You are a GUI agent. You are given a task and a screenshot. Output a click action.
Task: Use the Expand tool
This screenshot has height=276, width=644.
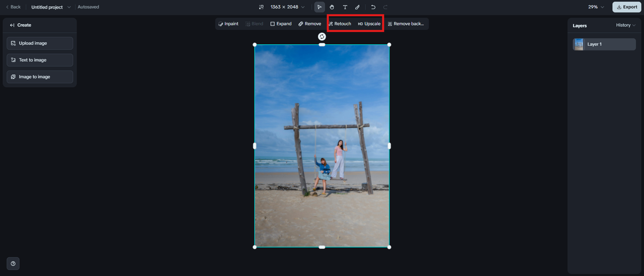281,24
